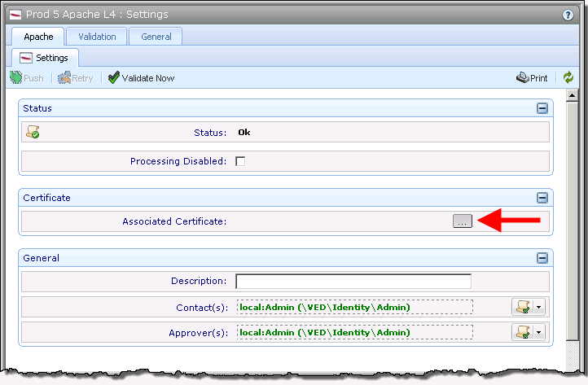This screenshot has height=385, width=588.
Task: Click the green refresh icon
Action: [568, 78]
